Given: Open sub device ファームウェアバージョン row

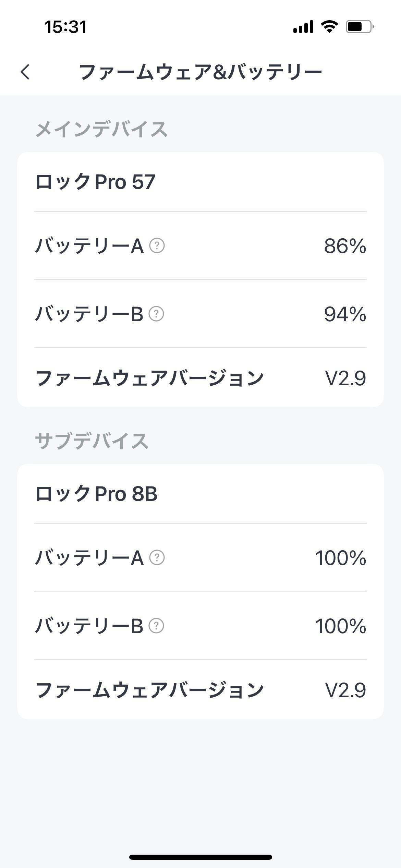Looking at the screenshot, I should coord(200,690).
